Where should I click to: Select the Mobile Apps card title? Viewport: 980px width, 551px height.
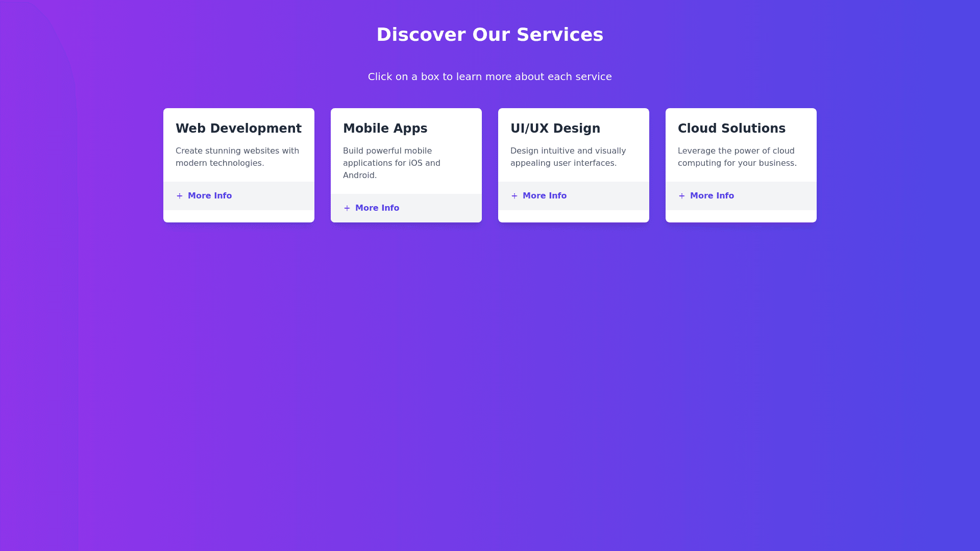385,129
